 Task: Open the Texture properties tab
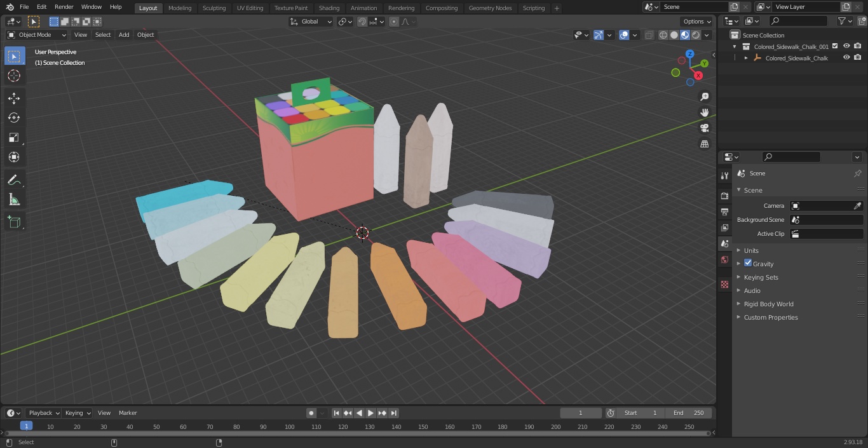click(x=724, y=284)
